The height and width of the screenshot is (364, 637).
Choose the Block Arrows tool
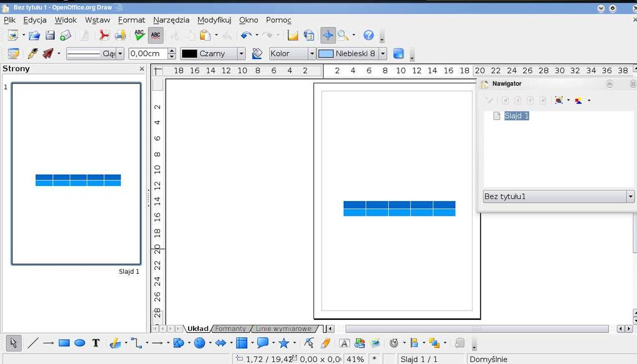click(x=220, y=343)
